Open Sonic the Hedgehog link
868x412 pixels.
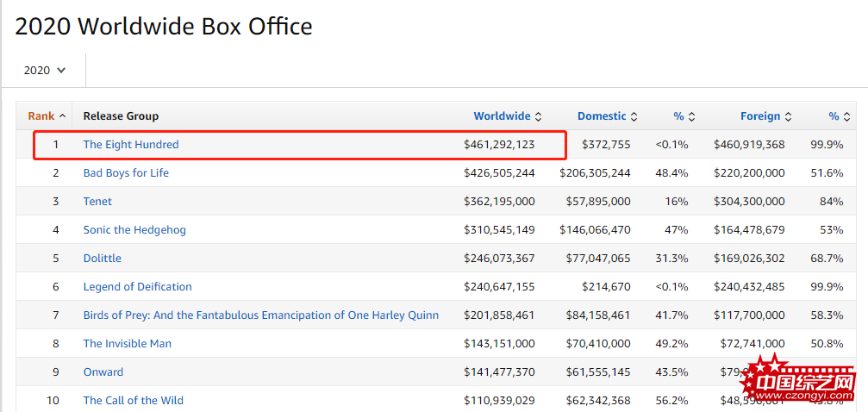pos(134,230)
